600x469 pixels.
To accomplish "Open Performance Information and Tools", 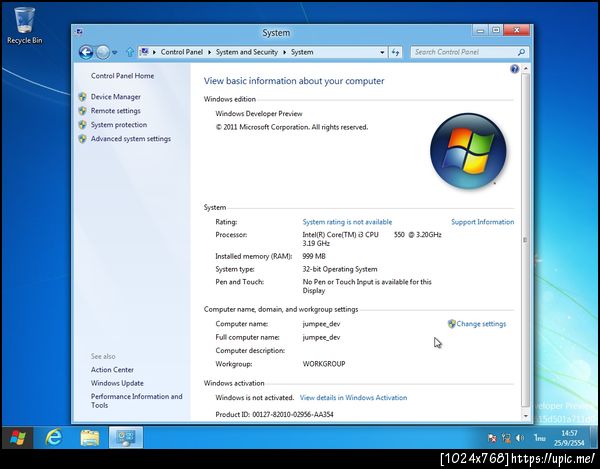I will (136, 401).
